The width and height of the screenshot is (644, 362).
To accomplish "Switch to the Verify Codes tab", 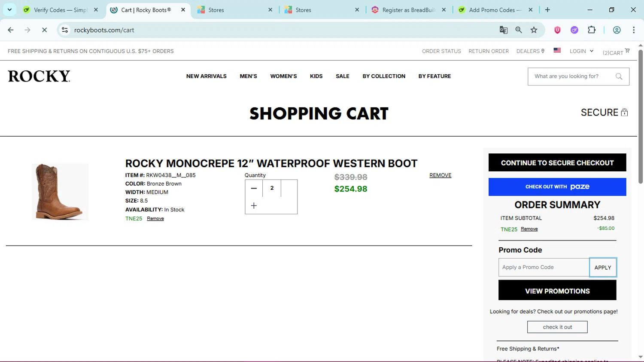I will pos(60,10).
